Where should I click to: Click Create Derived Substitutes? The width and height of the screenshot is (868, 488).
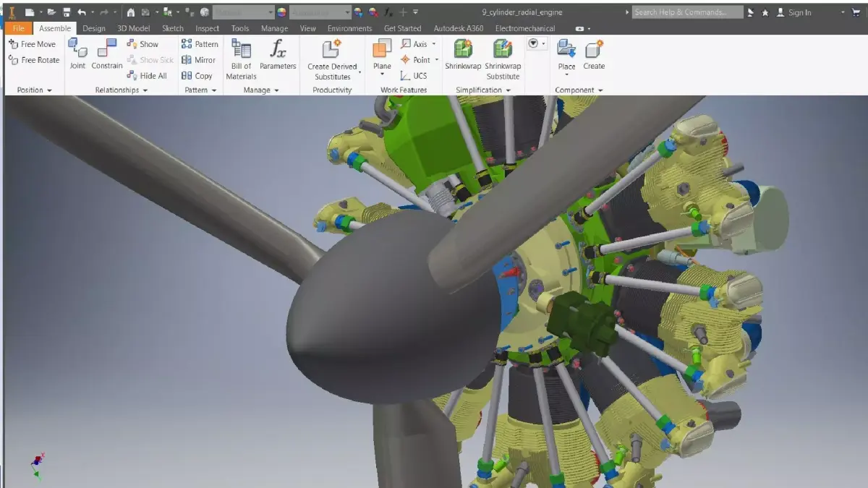332,59
